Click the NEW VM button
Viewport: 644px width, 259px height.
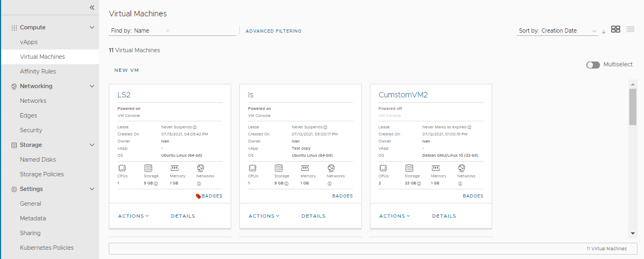(127, 70)
